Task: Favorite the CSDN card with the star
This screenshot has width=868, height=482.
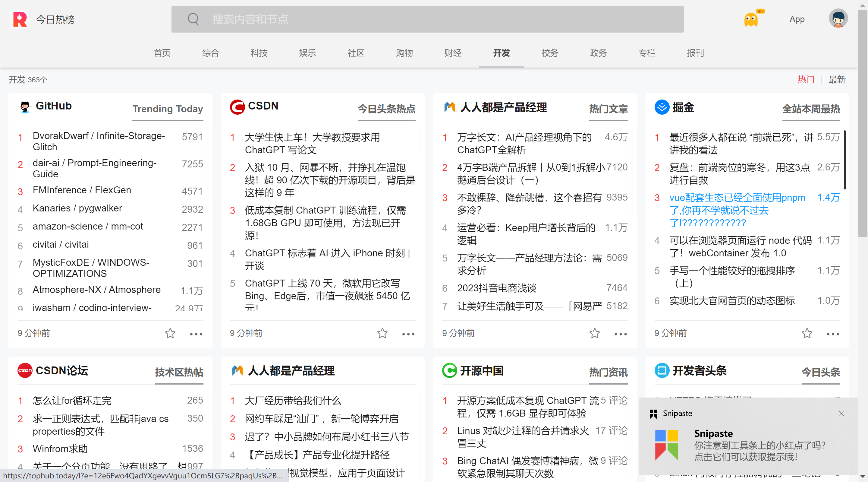Action: 382,333
